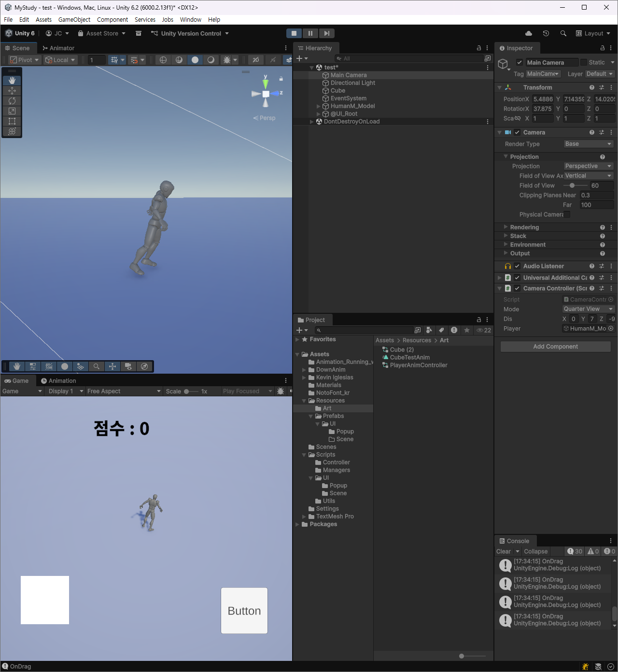This screenshot has width=618, height=672.
Task: Select the Move tool in Scene toolbar
Action: (x=12, y=91)
